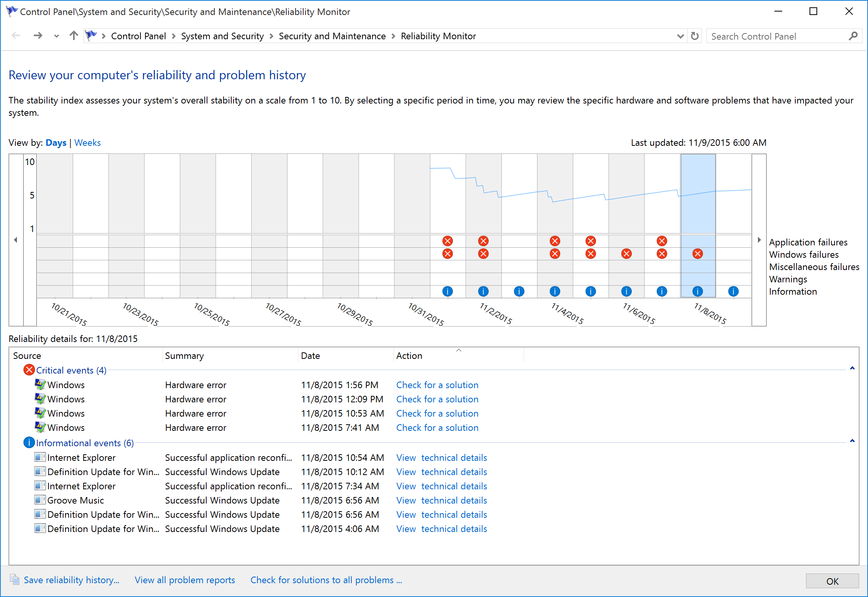Open the Control Panel breadcrumb
Image resolution: width=868 pixels, height=597 pixels.
[x=139, y=36]
